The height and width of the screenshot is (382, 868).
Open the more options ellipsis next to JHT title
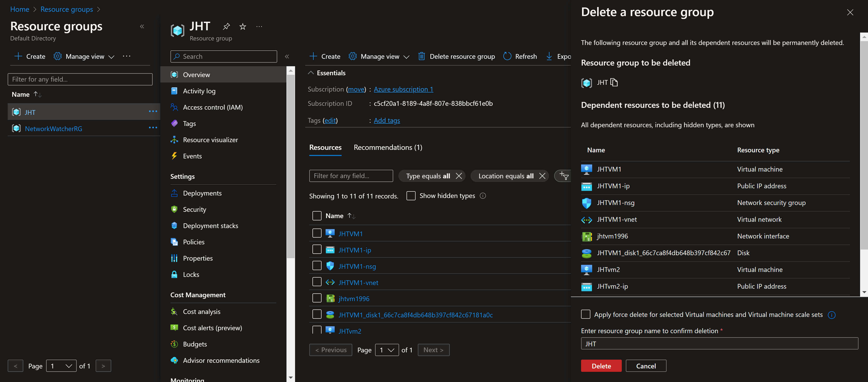click(259, 26)
